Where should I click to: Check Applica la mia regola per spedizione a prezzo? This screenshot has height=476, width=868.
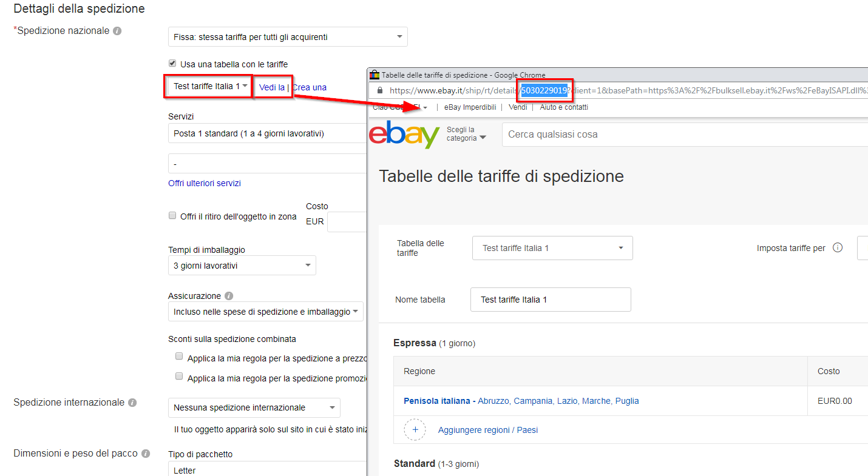[x=179, y=356]
